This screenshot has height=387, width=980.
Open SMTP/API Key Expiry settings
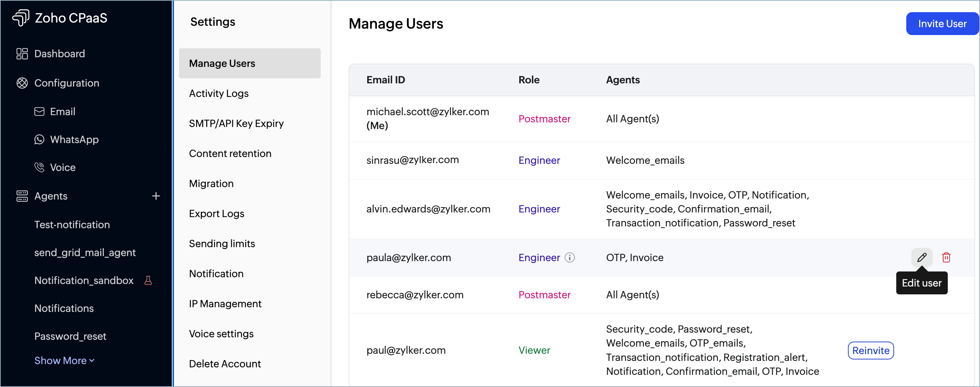236,123
